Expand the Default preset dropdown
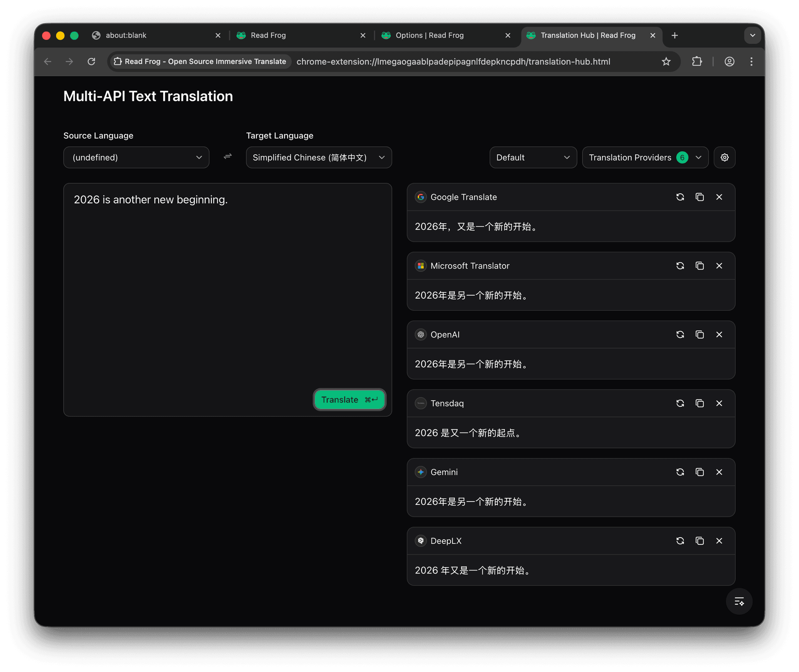Viewport: 799px width, 672px height. [x=533, y=157]
